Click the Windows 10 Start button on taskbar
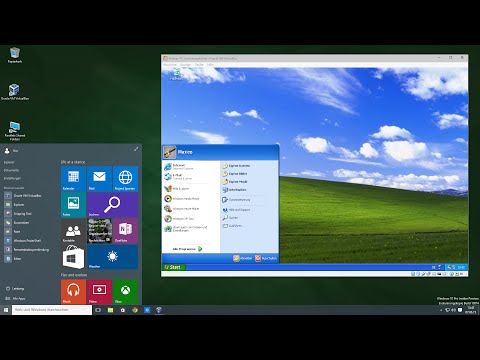This screenshot has width=480, height=360. pyautogui.click(x=6, y=310)
